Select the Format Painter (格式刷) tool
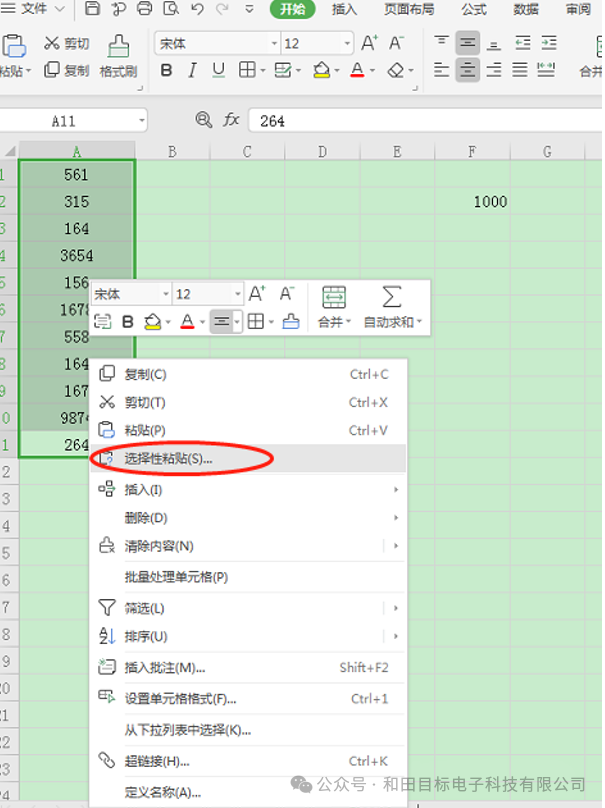This screenshot has width=605, height=808. (119, 57)
